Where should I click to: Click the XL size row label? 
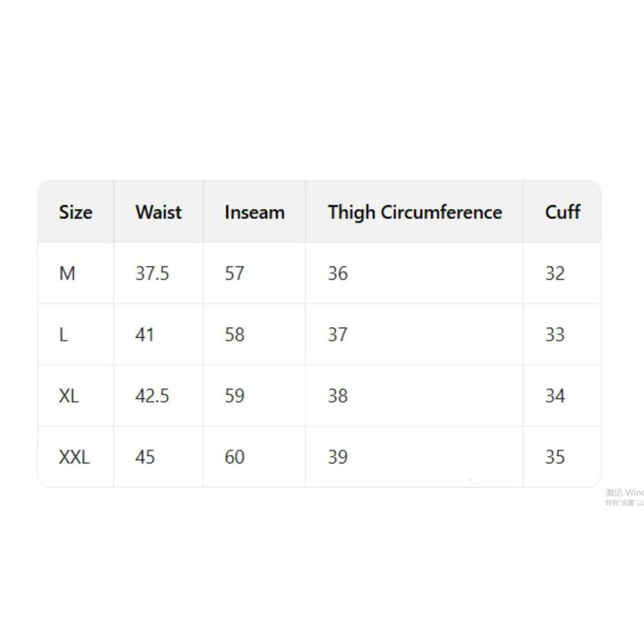(68, 396)
